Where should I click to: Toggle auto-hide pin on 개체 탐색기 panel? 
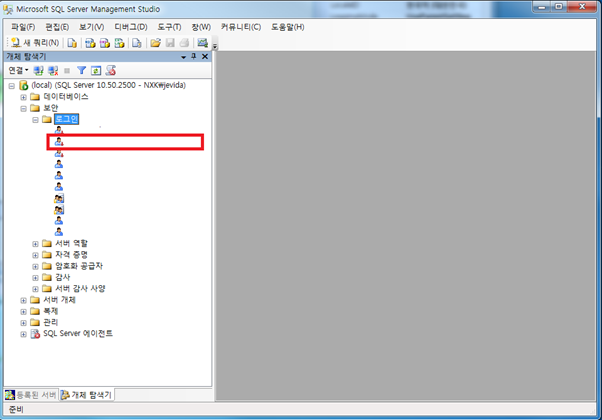pyautogui.click(x=194, y=56)
